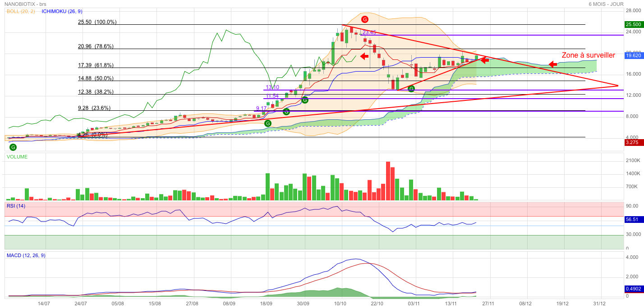Click the 13.10 support level label
This screenshot has height=308, width=644.
[272, 87]
